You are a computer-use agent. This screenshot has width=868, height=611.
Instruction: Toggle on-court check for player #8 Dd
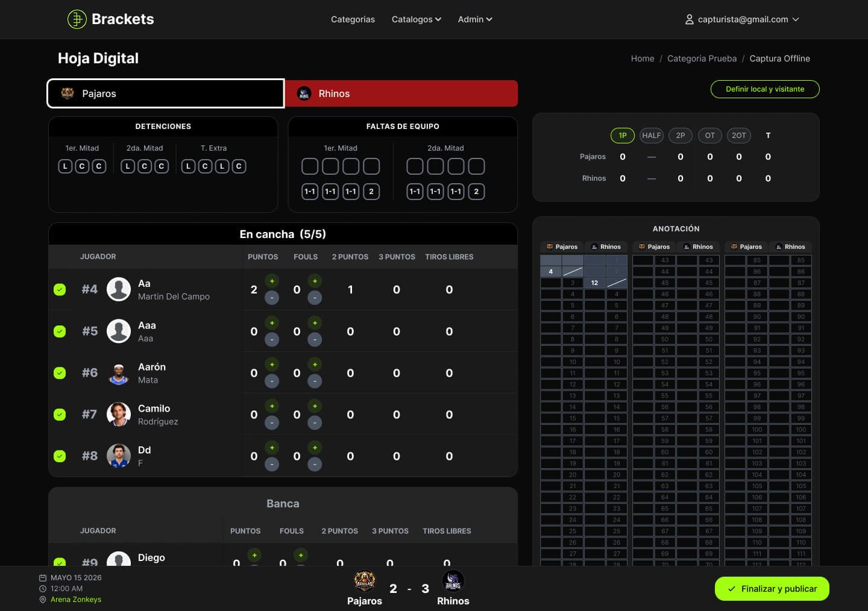(x=60, y=456)
